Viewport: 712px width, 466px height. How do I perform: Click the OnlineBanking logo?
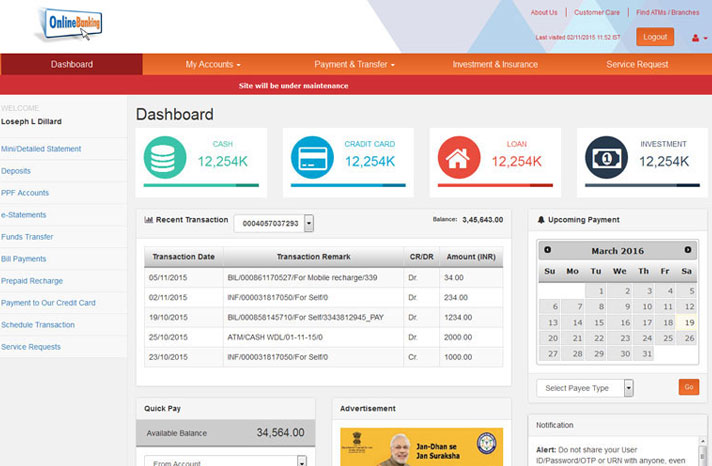pos(69,24)
